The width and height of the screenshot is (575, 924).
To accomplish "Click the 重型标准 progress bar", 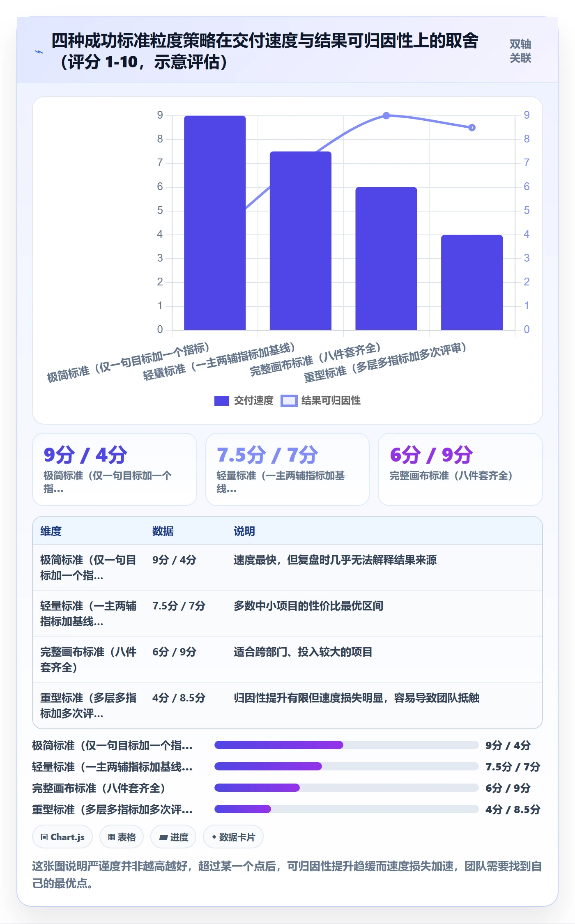I will pyautogui.click(x=346, y=809).
